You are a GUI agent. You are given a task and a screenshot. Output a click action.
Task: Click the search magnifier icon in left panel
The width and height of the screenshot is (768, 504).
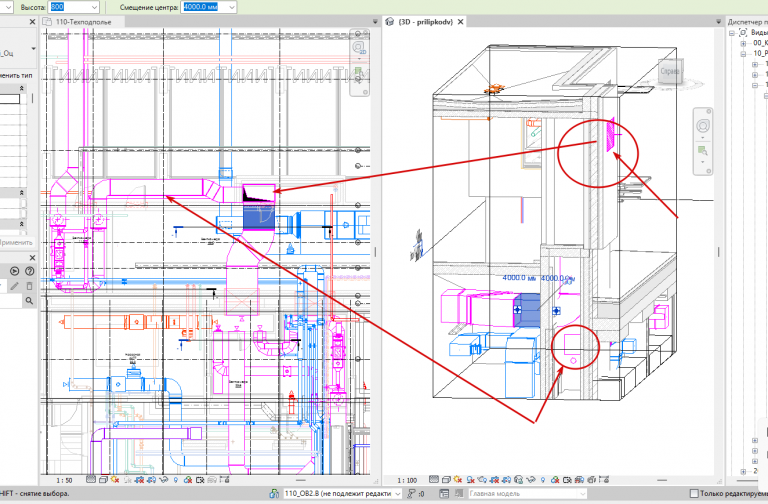(29, 301)
